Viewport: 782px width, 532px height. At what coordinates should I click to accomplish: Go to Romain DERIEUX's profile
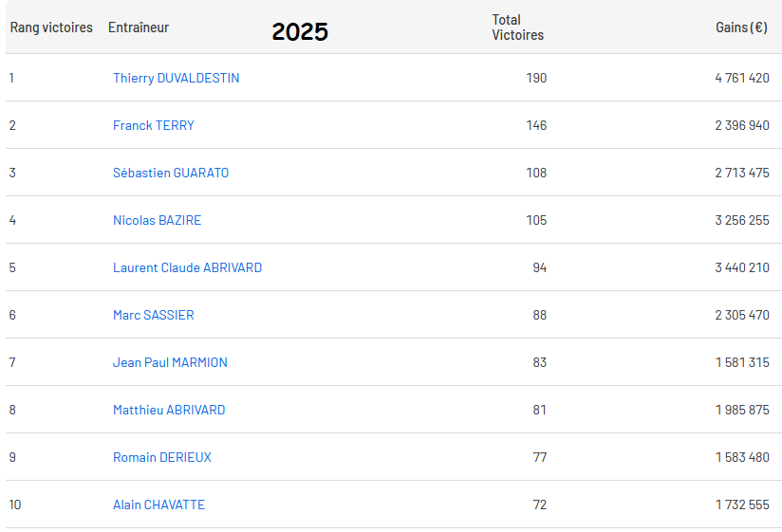tap(161, 457)
